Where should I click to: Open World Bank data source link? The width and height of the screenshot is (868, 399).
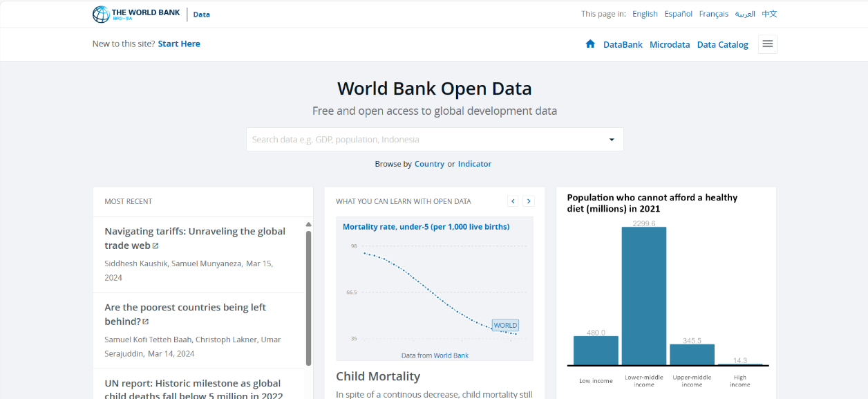(451, 355)
